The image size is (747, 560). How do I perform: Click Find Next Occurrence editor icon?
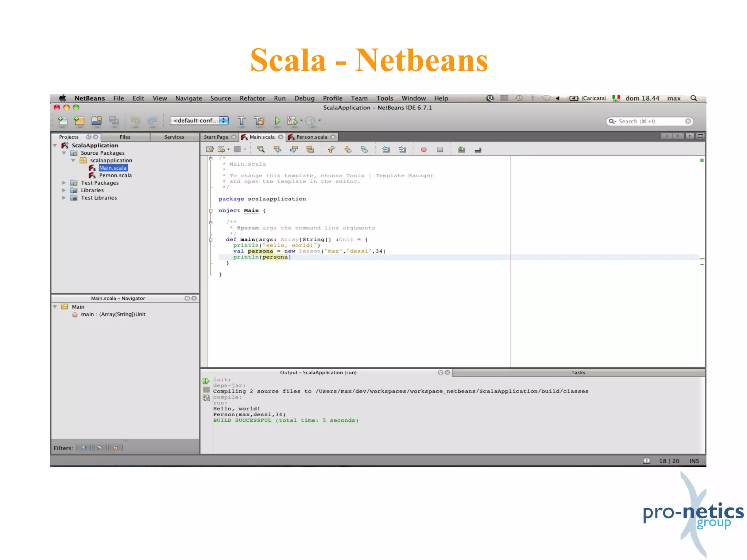point(294,149)
